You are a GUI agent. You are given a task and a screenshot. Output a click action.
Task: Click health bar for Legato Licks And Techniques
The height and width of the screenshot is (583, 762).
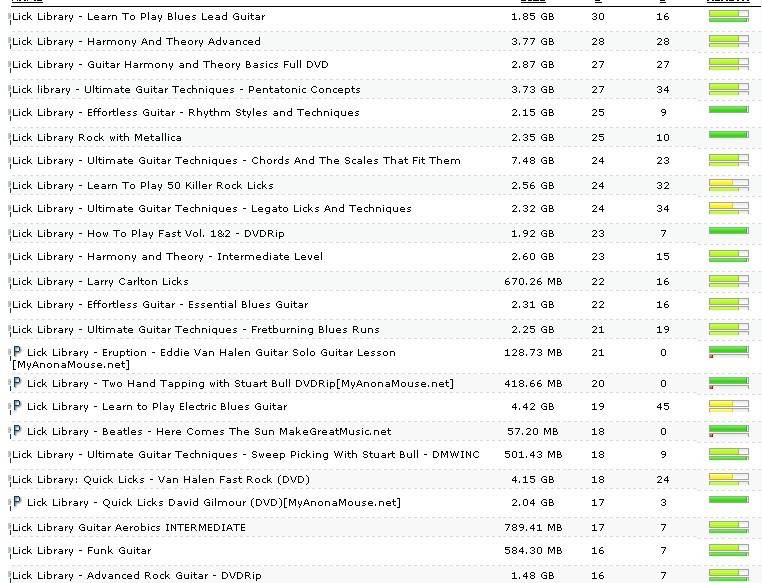pyautogui.click(x=728, y=208)
